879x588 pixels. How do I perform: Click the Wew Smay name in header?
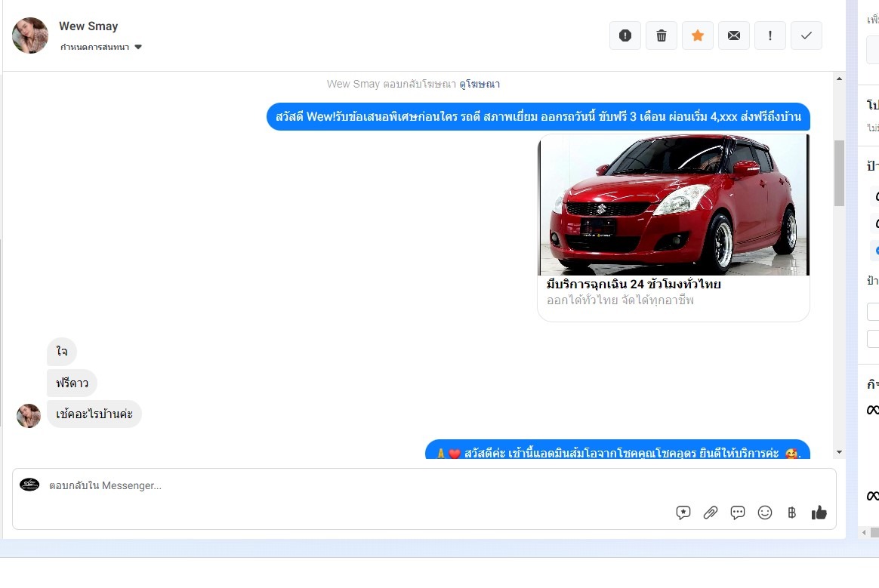coord(88,26)
